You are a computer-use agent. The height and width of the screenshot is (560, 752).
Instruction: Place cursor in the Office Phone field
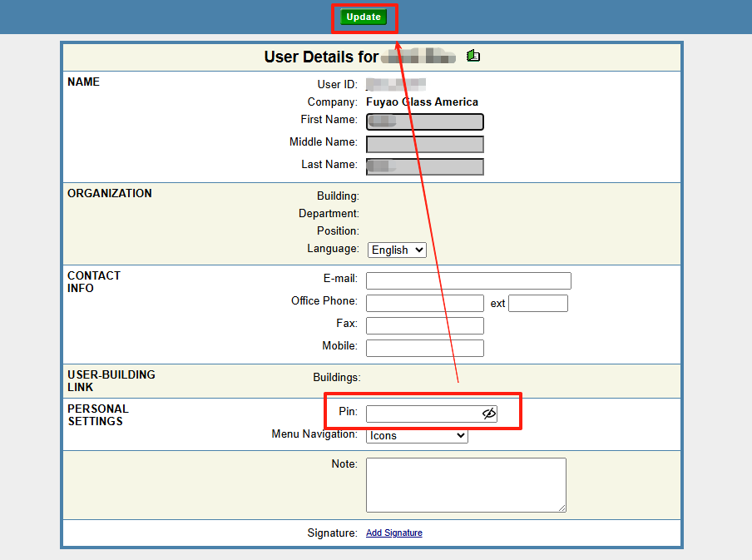click(x=424, y=303)
